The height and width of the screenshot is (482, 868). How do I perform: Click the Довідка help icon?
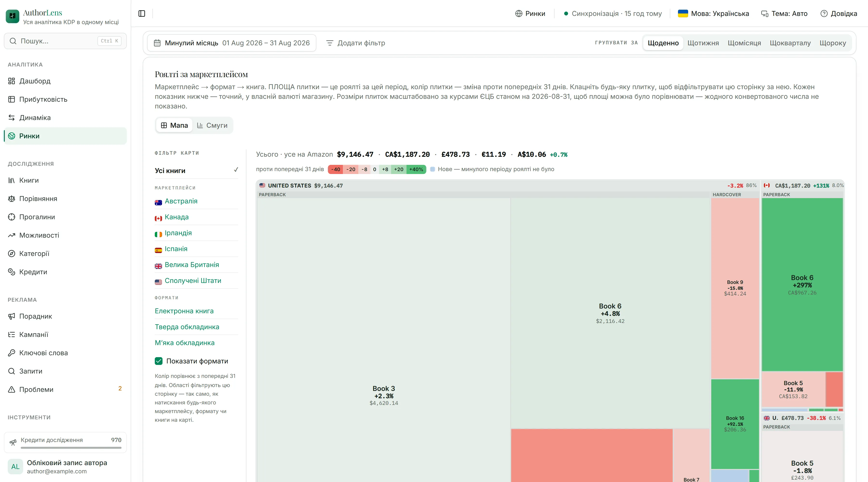point(824,13)
